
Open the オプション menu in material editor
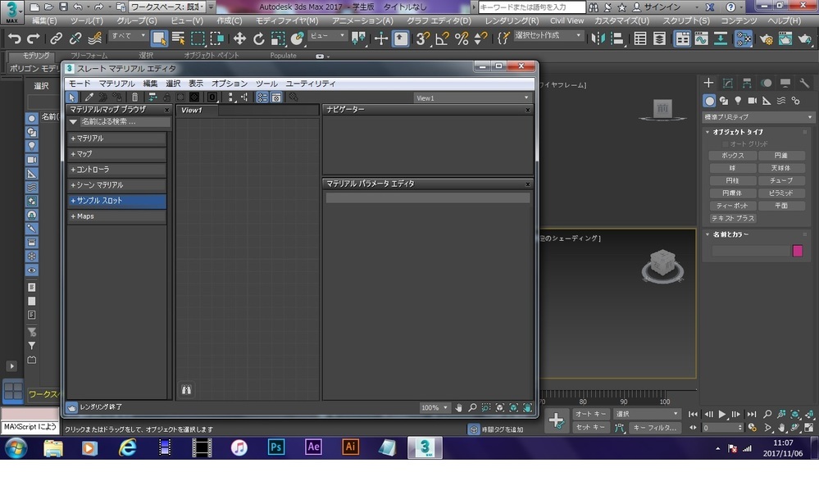click(229, 84)
